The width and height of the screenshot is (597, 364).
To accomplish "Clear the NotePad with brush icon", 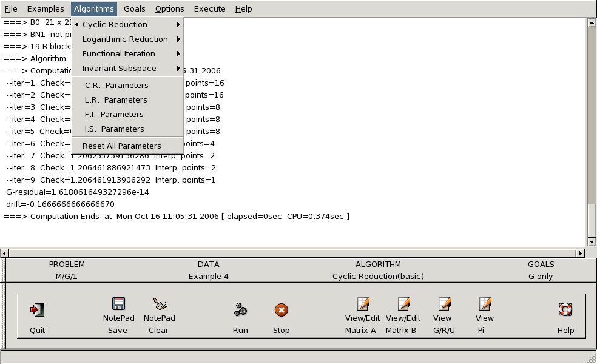I will pyautogui.click(x=160, y=305).
